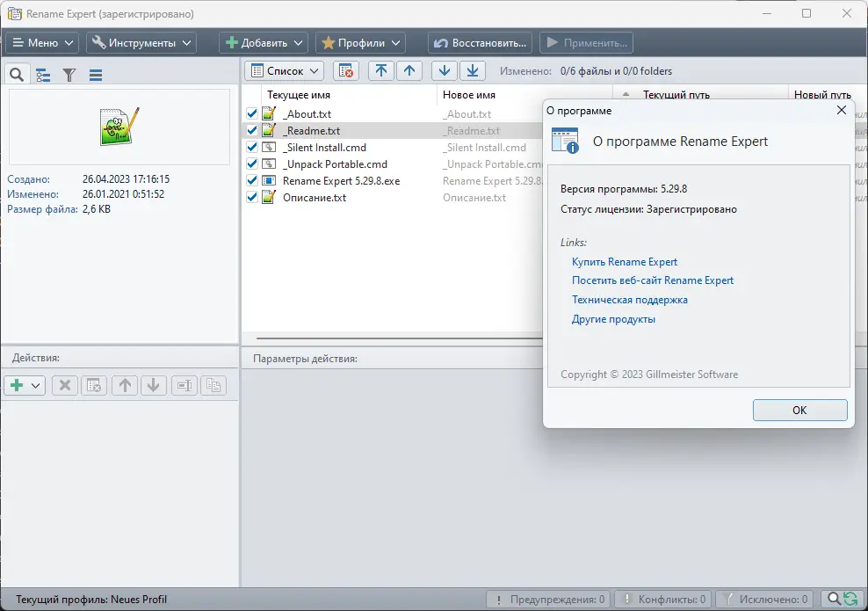Screen dimensions: 868x611
Task: Click the Восстановить button
Action: pos(480,43)
